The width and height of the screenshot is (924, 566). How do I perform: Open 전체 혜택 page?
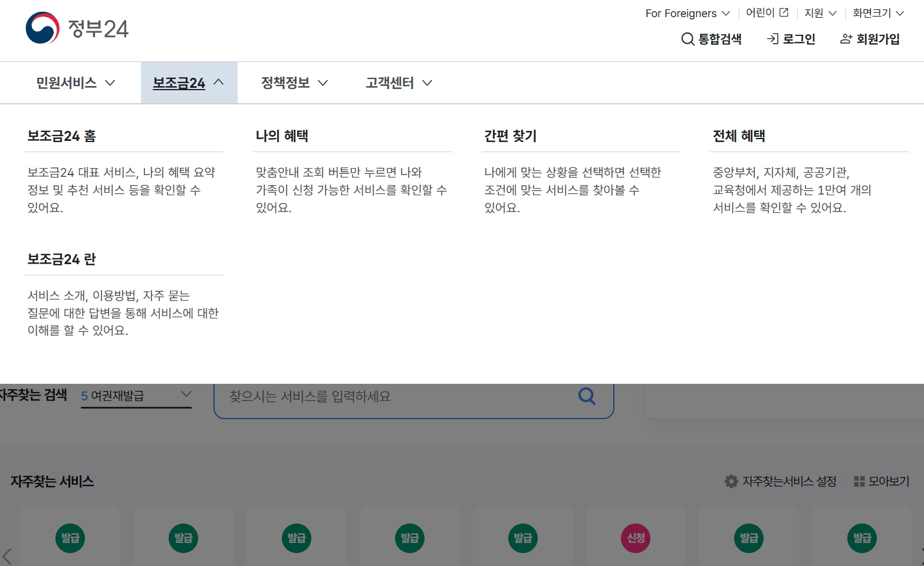(x=739, y=136)
